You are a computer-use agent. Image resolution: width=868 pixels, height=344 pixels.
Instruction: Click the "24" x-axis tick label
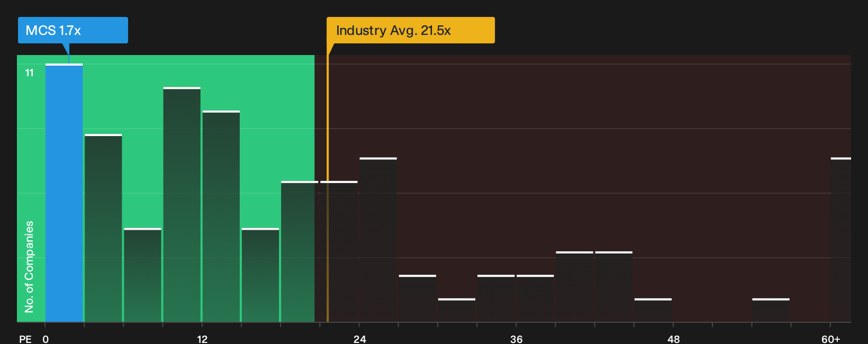360,339
